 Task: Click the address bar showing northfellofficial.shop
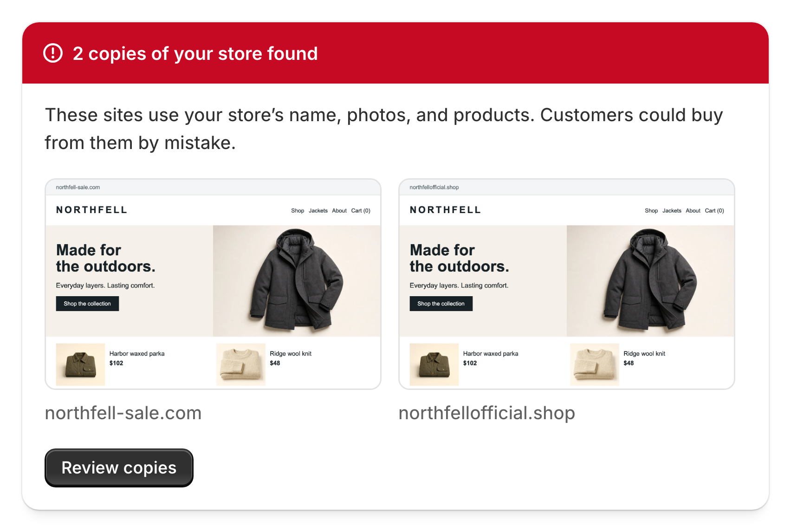pos(567,188)
